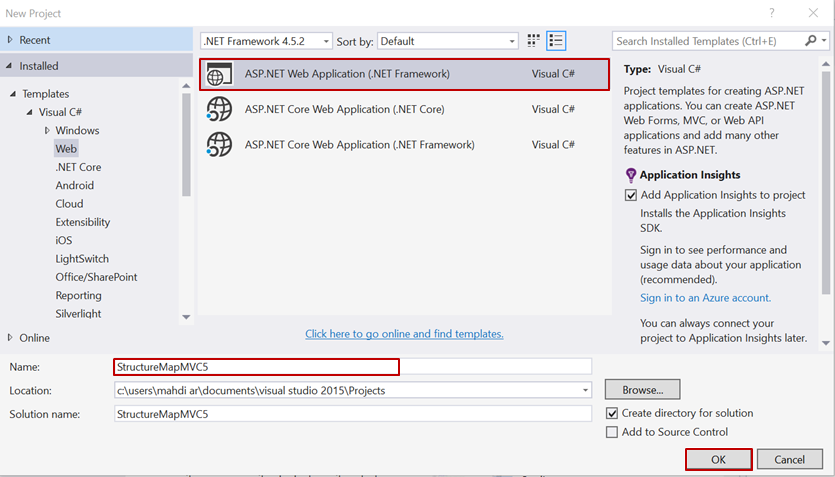Click the Cancel button
The image size is (835, 477).
coord(789,459)
